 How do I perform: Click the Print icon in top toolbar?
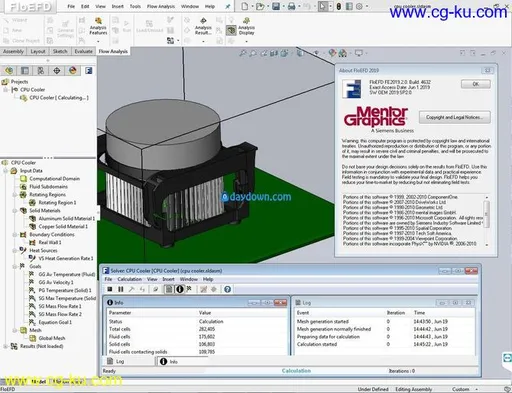tap(291, 6)
